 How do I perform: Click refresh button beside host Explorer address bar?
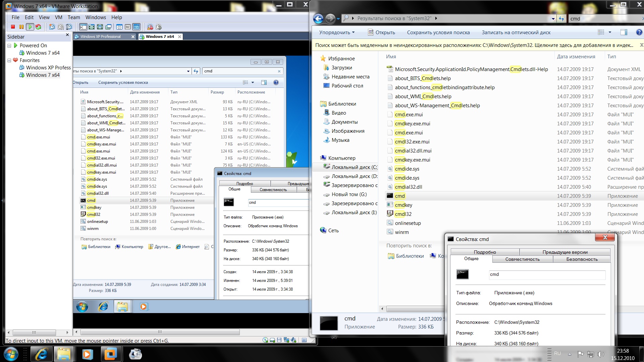[x=561, y=19]
